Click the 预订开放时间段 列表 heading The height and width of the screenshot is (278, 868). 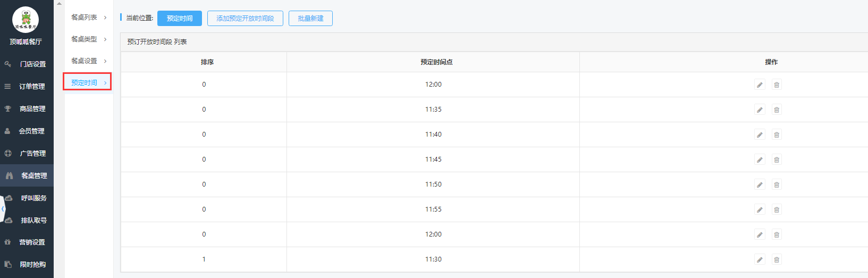(157, 42)
